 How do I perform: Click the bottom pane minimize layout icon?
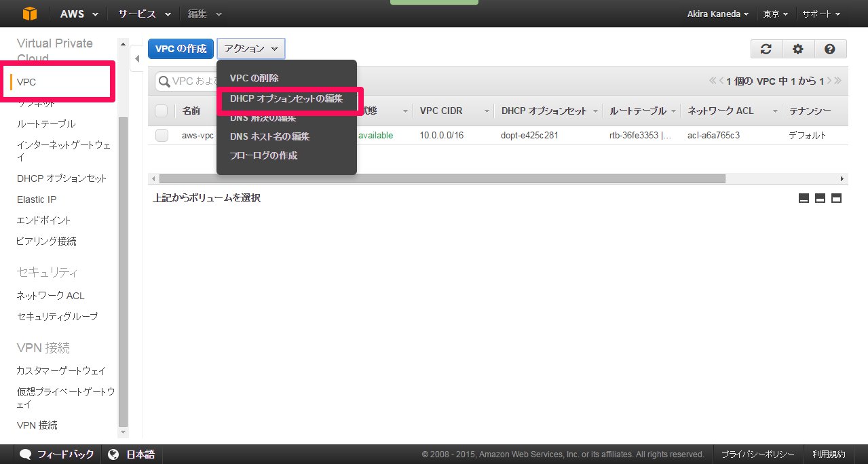804,198
